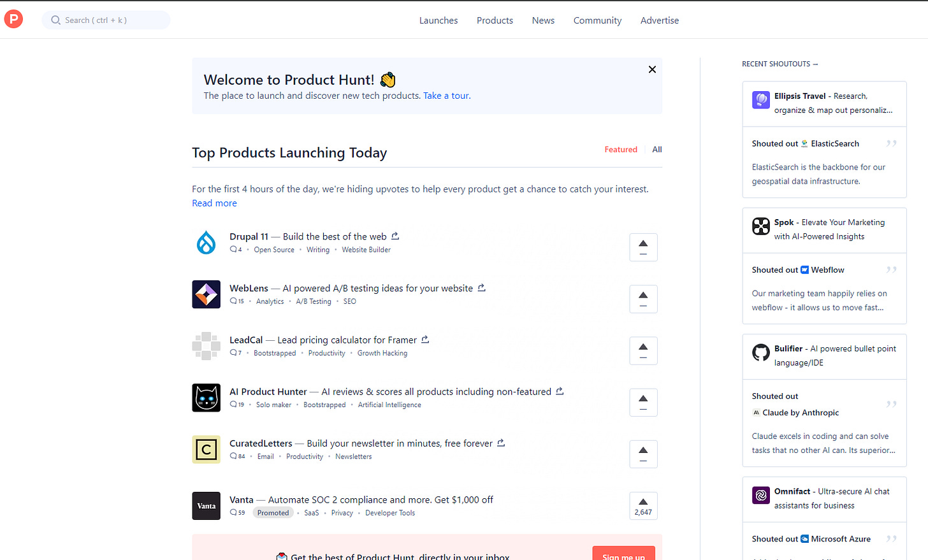Click the Take a tour link

point(447,96)
